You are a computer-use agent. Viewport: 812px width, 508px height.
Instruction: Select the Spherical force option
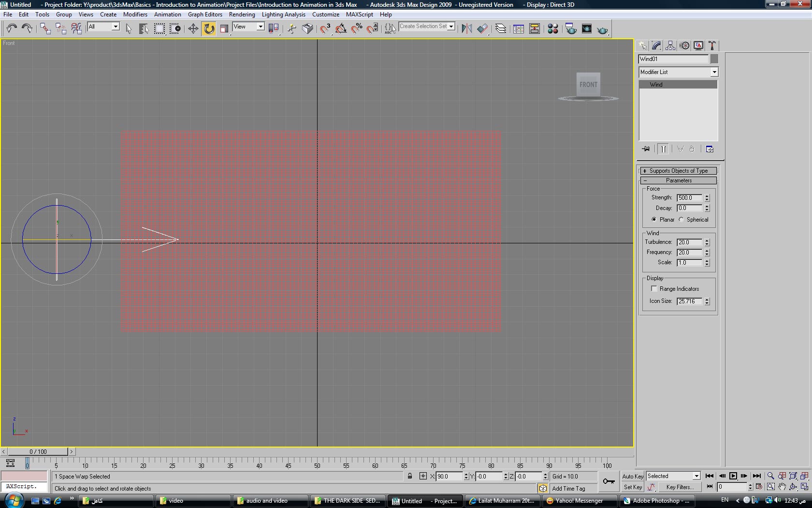pyautogui.click(x=681, y=220)
